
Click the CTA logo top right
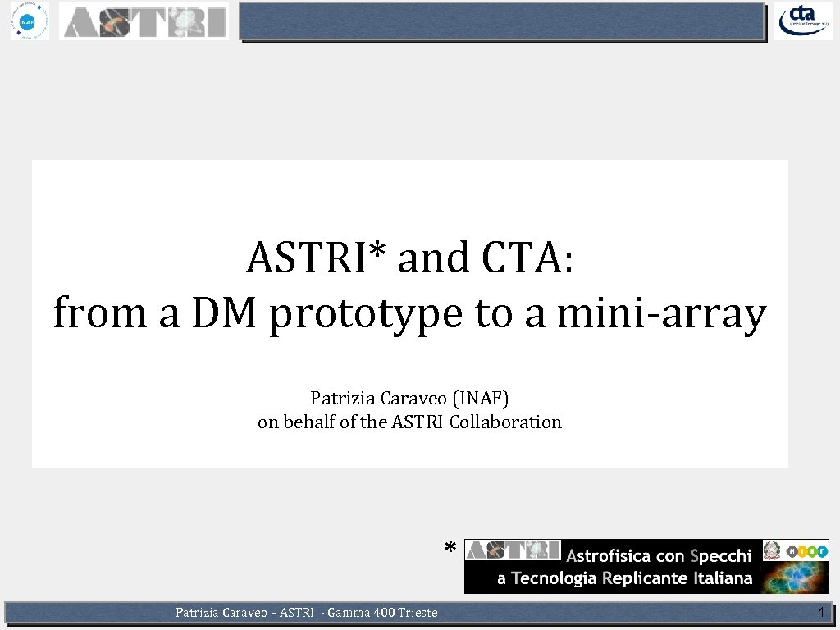pyautogui.click(x=803, y=21)
